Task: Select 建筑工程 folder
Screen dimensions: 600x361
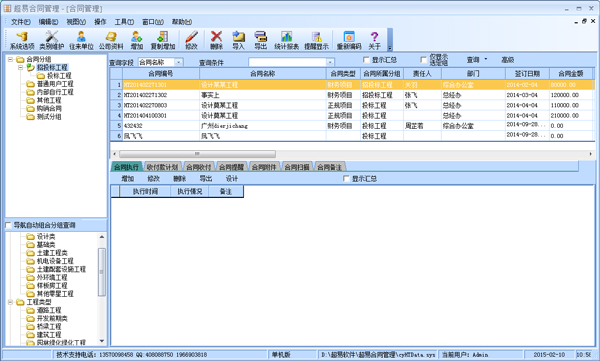Action: [x=49, y=335]
